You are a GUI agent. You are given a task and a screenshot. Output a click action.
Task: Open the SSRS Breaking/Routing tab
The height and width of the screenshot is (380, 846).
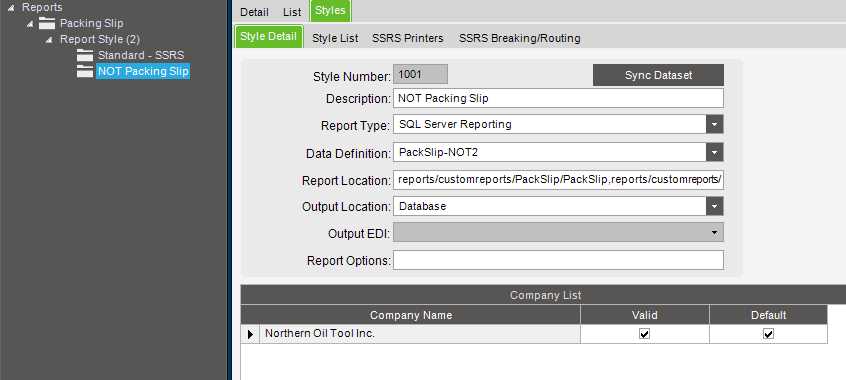tap(520, 38)
